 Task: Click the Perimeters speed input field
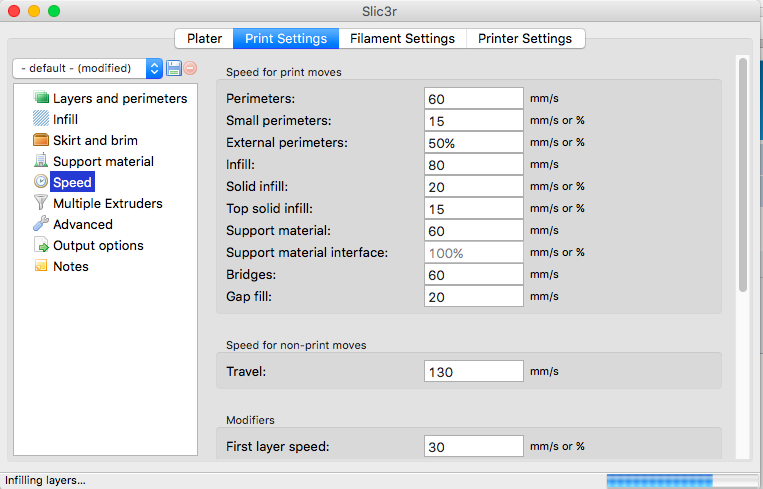pos(473,98)
